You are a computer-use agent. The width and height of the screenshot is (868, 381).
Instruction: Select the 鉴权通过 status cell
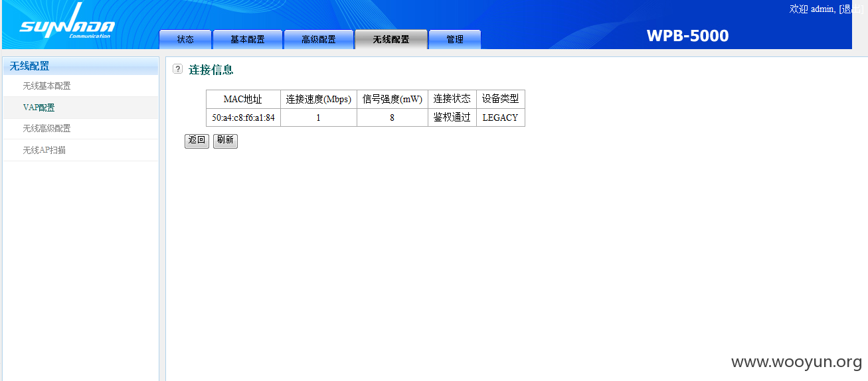(452, 117)
